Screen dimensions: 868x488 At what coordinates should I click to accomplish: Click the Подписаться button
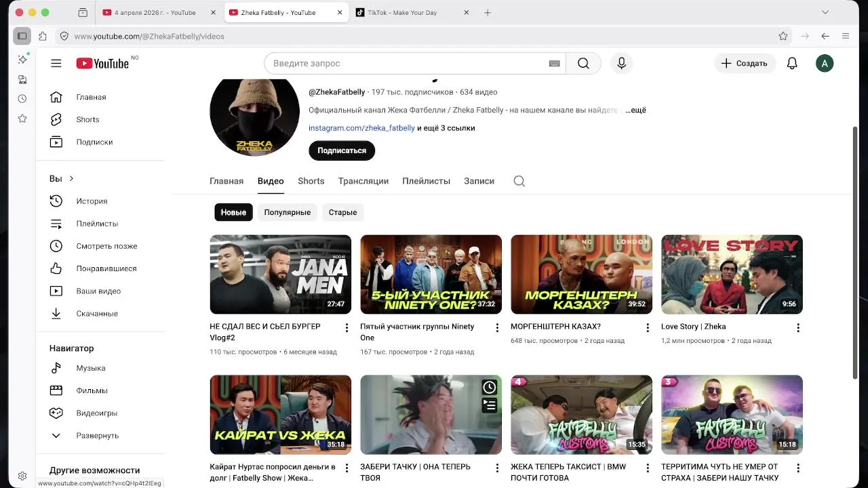click(x=342, y=150)
